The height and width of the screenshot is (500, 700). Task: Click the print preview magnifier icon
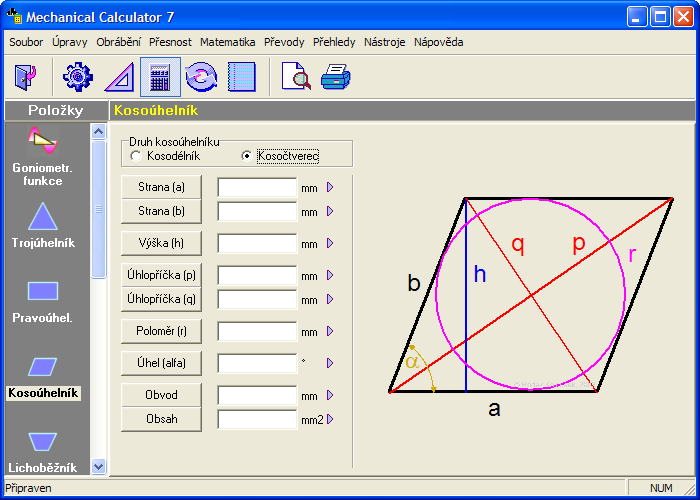[x=296, y=76]
